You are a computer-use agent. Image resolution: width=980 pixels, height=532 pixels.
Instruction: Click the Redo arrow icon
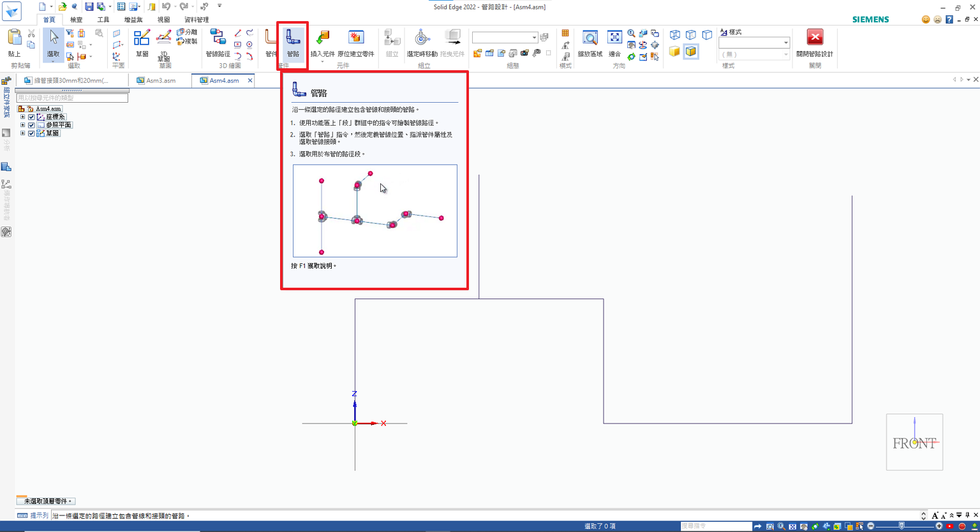pos(184,6)
